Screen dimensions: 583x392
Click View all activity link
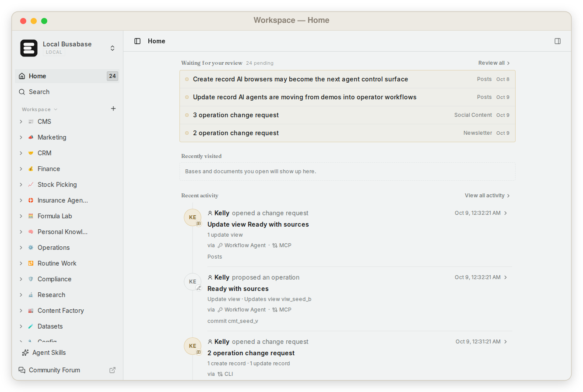click(x=488, y=196)
